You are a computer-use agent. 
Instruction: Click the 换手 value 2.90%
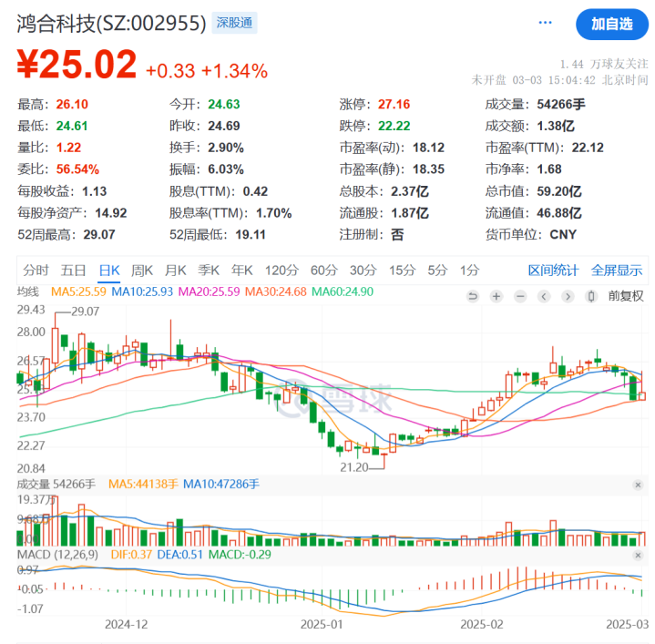click(x=226, y=148)
